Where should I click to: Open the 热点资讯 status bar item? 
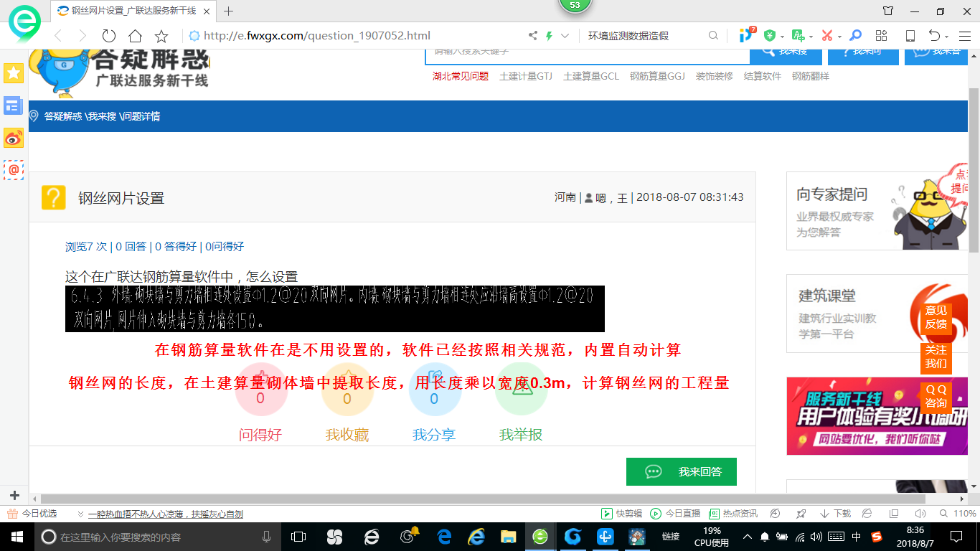pos(733,514)
